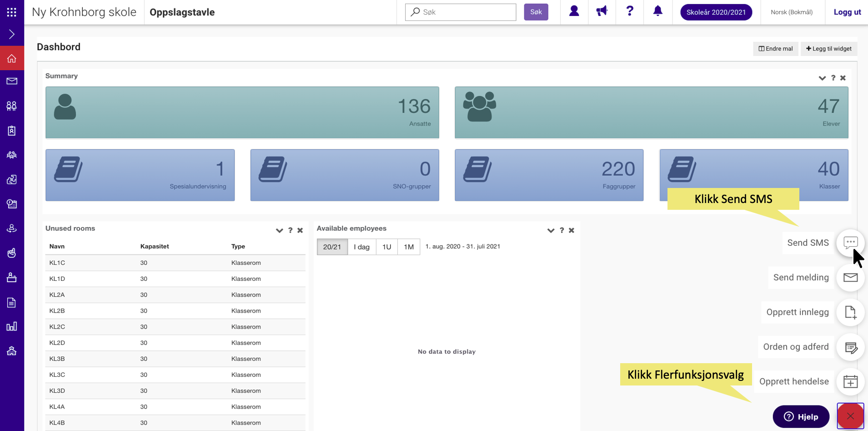Open the Spesialundervisning summary card
This screenshot has width=868, height=431.
coord(140,175)
